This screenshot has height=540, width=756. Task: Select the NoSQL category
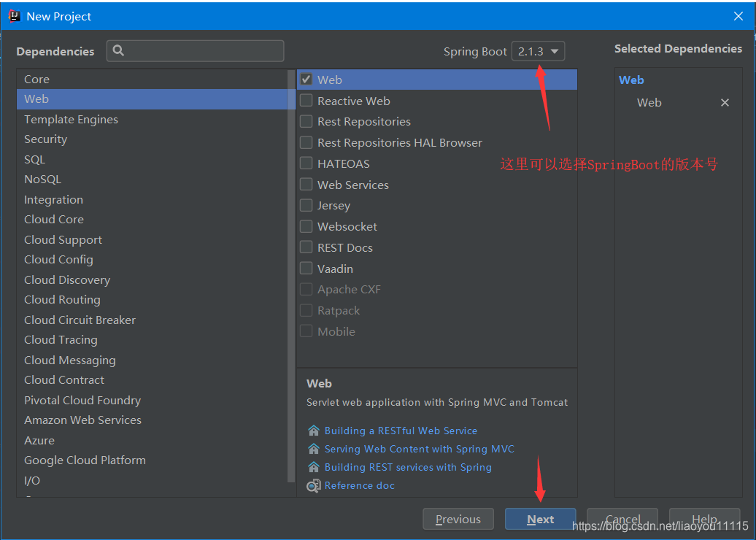coord(152,180)
